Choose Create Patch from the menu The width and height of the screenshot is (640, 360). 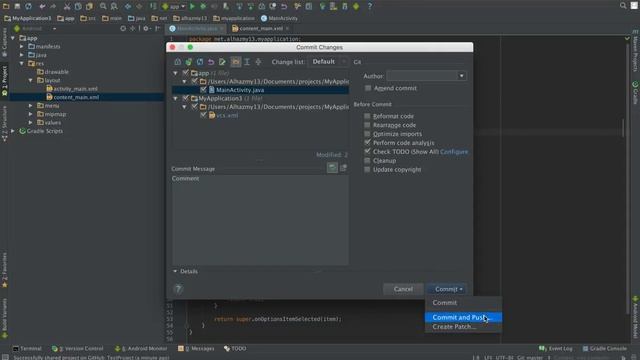click(x=463, y=327)
